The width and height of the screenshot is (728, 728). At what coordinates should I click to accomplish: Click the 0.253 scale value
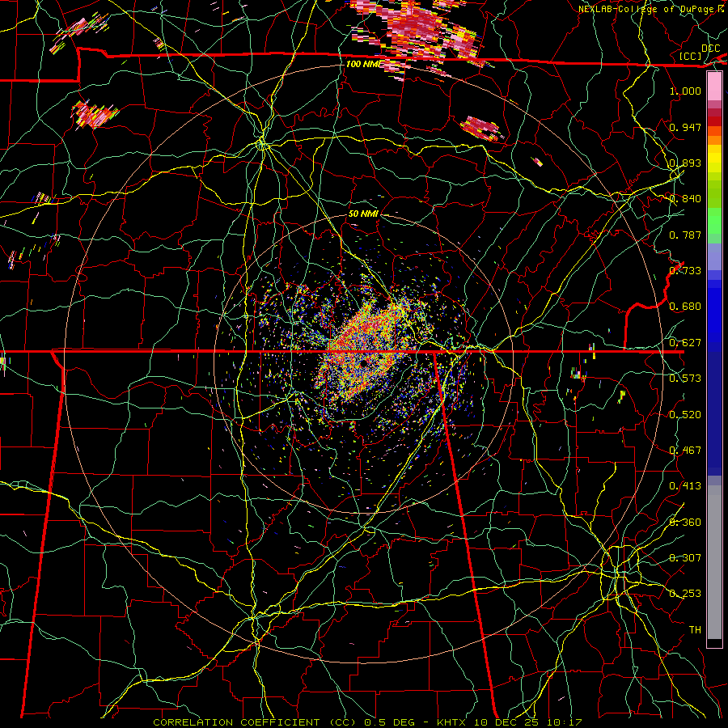(x=685, y=594)
